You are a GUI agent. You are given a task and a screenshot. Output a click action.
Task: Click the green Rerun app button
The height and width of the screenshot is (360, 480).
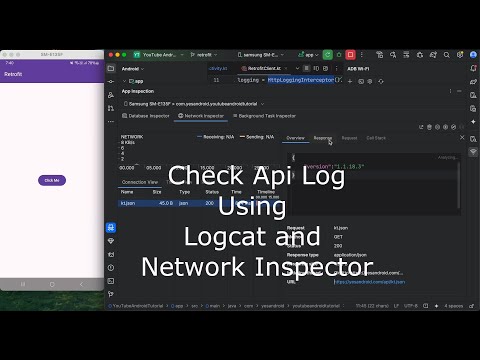point(328,55)
